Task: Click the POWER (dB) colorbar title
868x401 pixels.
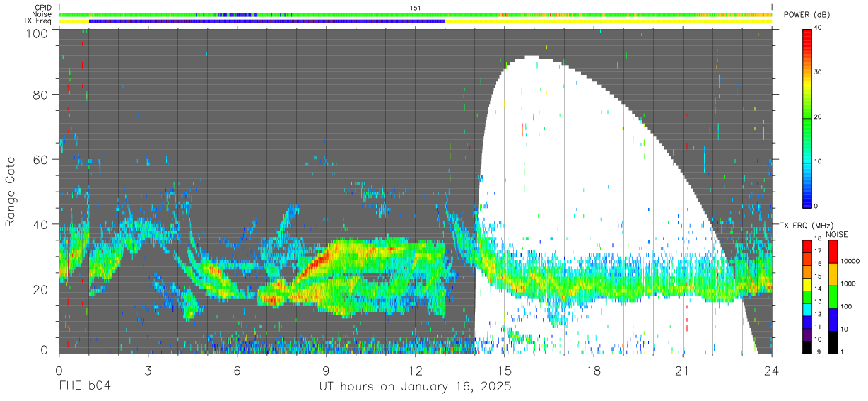Action: tap(806, 15)
